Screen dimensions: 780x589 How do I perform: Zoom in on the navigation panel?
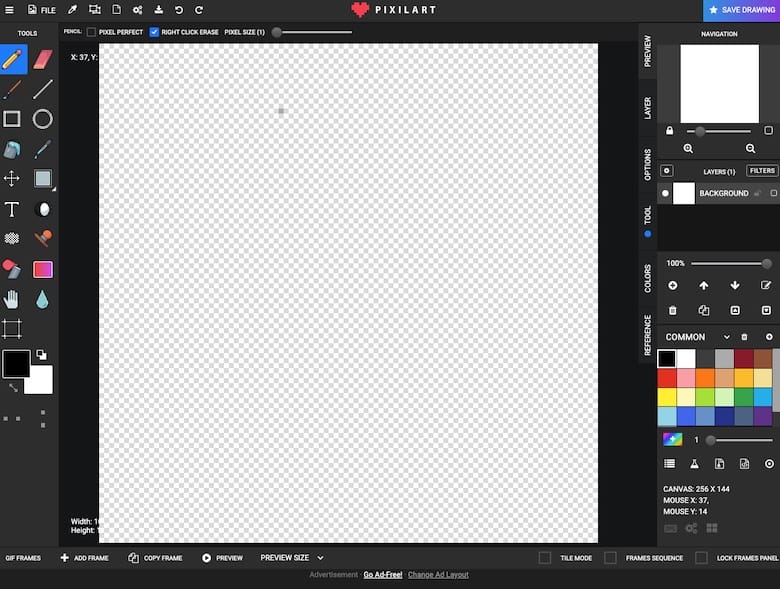click(688, 148)
